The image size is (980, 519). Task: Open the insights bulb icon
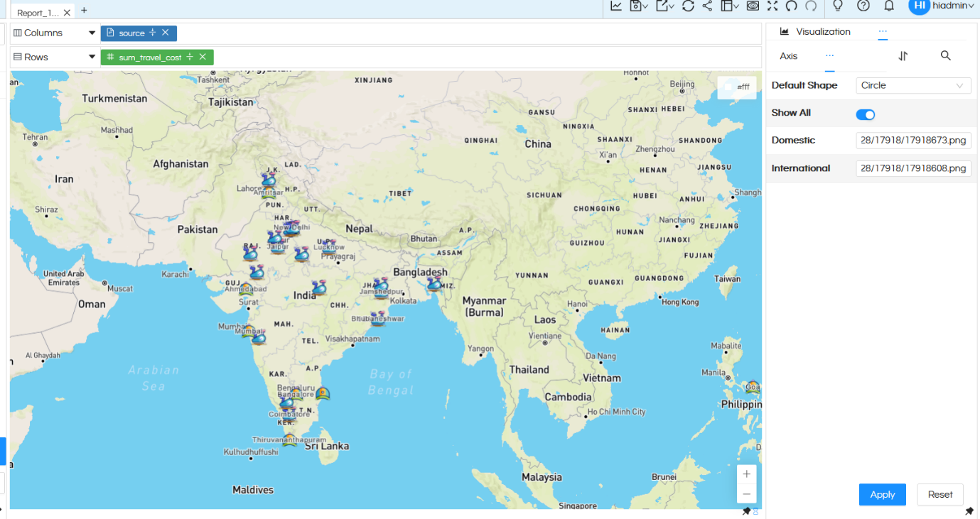tap(838, 6)
